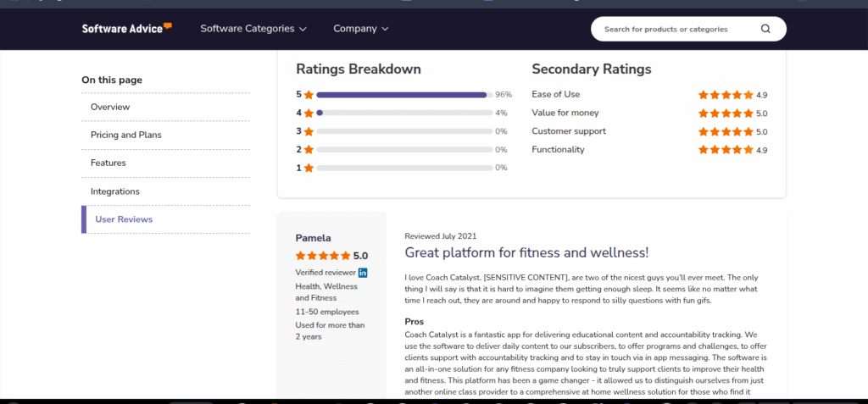Open the Company dropdown menu

click(x=360, y=29)
